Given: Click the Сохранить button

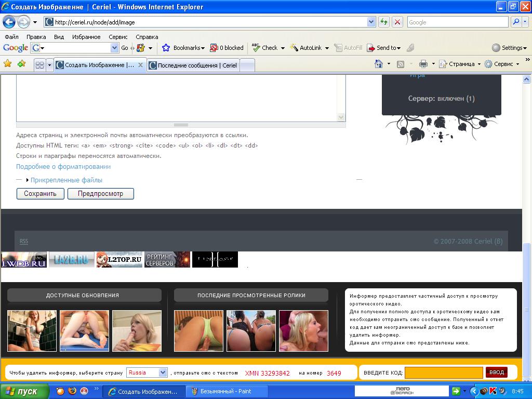Looking at the screenshot, I should [40, 194].
